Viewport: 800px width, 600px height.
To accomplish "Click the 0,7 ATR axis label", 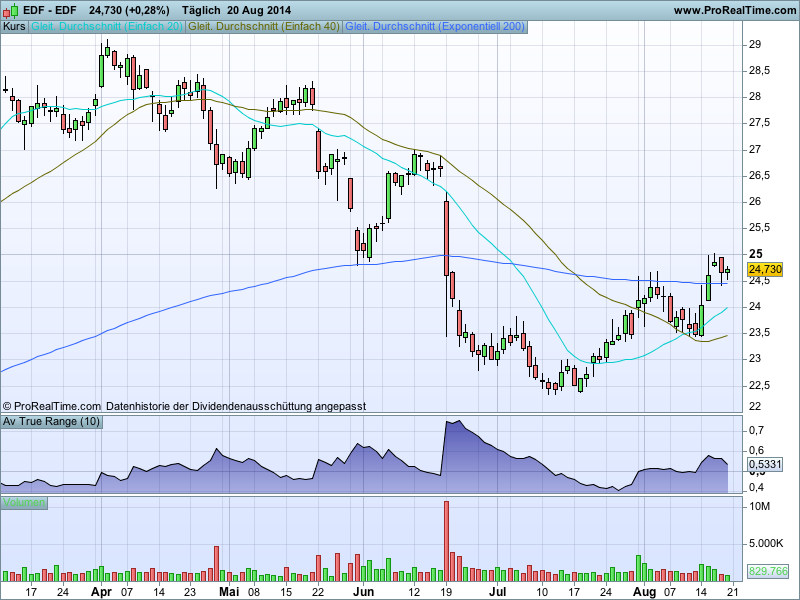I will pyautogui.click(x=756, y=430).
